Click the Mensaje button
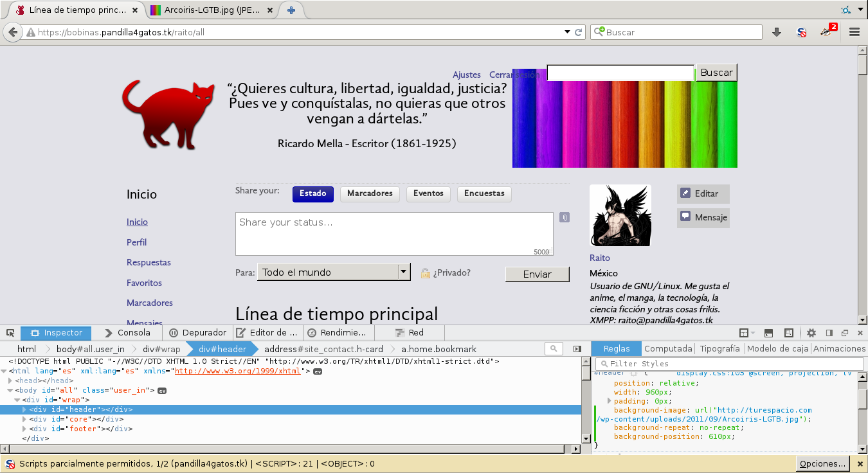 point(703,218)
